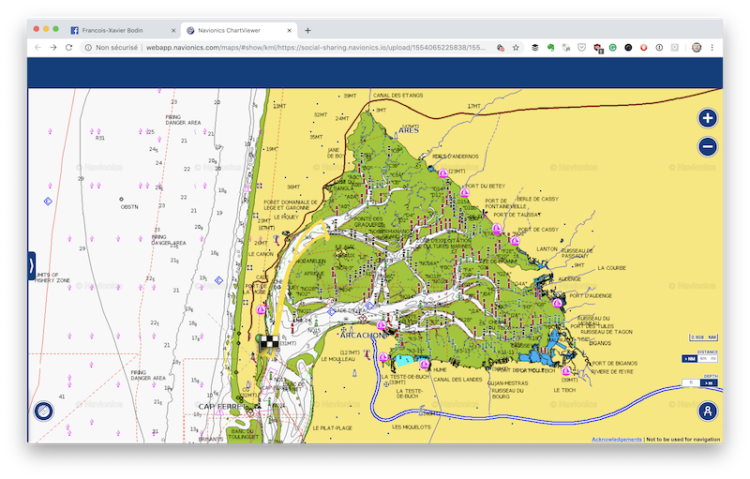
Task: Open the circled exclamation extension icon
Action: [x=659, y=47]
